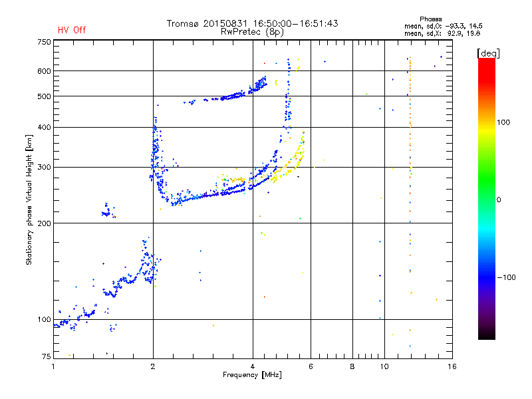The height and width of the screenshot is (399, 532).
Task: Click 'mean, sd,O: -93.3, 14.5' statistics line
Action: point(443,26)
